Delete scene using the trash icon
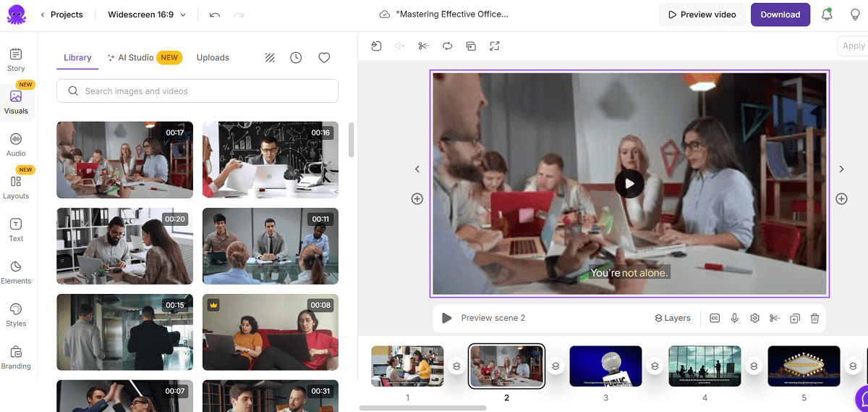 point(814,318)
